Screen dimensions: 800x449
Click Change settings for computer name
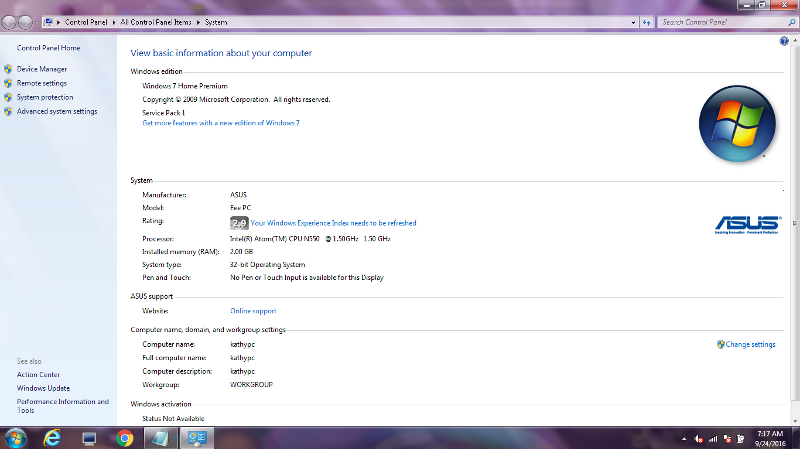click(x=750, y=344)
